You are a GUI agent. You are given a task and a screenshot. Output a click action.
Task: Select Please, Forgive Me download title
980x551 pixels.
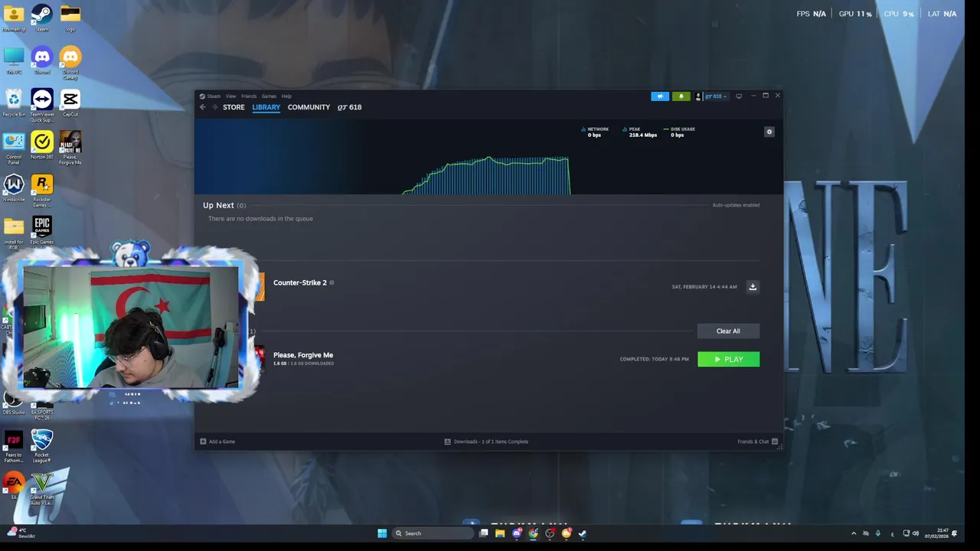[x=303, y=355]
